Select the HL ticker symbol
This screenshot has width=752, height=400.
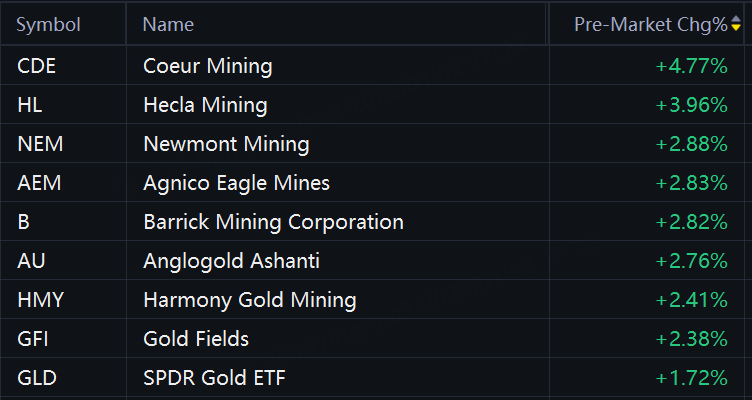coord(30,105)
